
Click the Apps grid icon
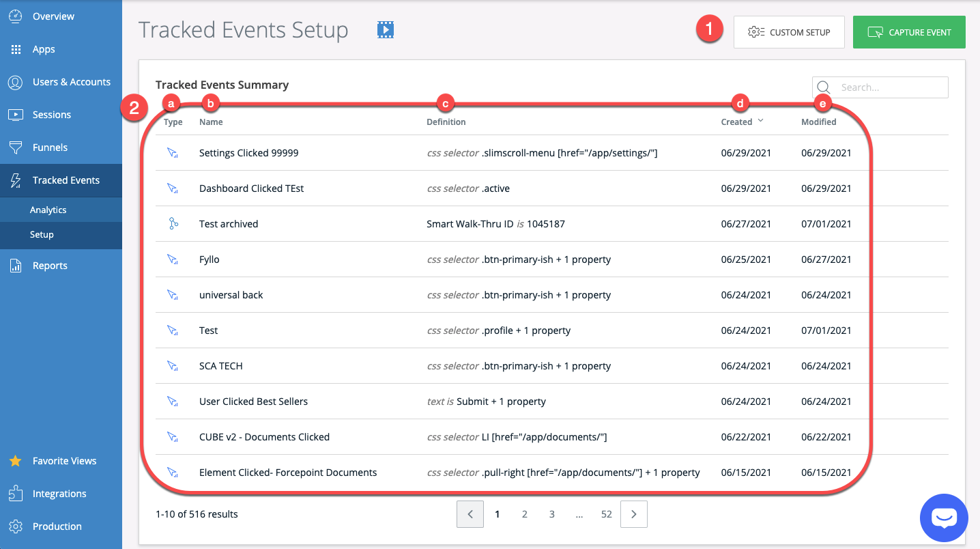coord(16,49)
